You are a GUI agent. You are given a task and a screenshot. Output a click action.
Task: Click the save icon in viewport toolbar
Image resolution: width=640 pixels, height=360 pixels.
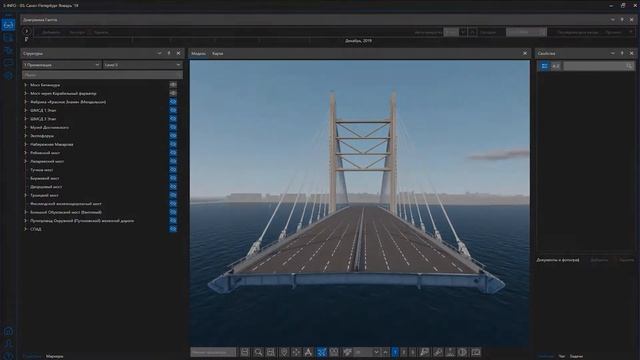click(x=244, y=352)
